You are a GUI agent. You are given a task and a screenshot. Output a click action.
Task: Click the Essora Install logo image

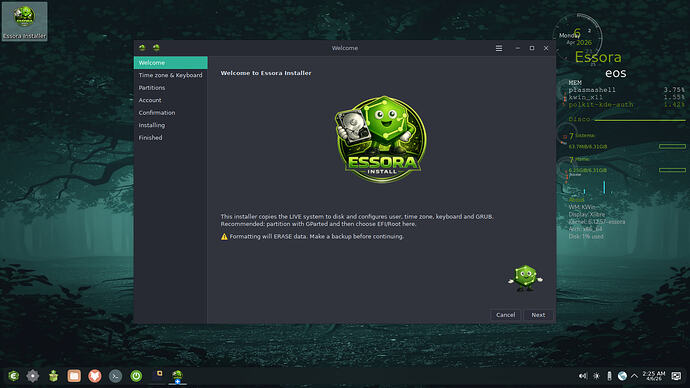click(x=381, y=139)
